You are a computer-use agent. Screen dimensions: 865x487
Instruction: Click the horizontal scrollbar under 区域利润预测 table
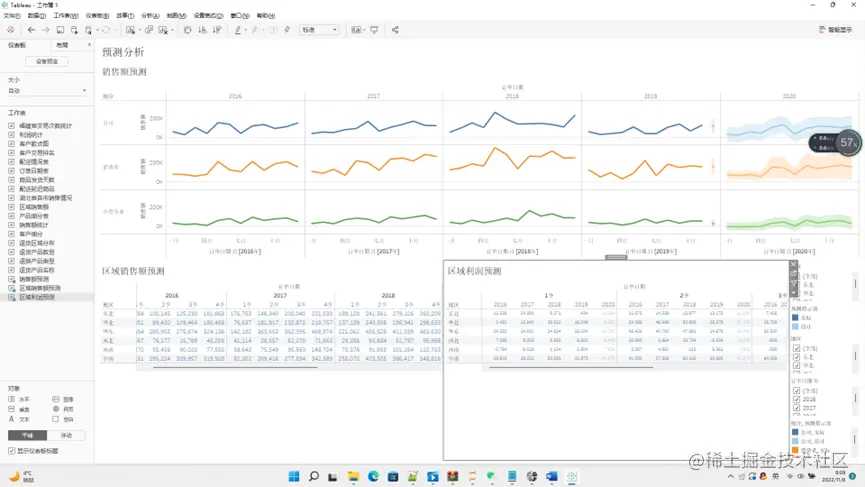pyautogui.click(x=571, y=367)
